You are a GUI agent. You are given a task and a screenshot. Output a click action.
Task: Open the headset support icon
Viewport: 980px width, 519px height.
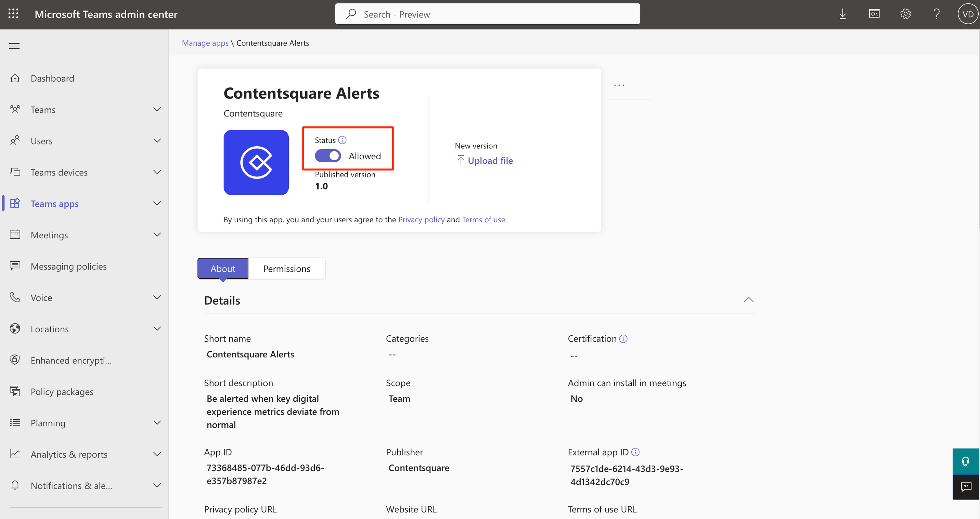(x=966, y=461)
